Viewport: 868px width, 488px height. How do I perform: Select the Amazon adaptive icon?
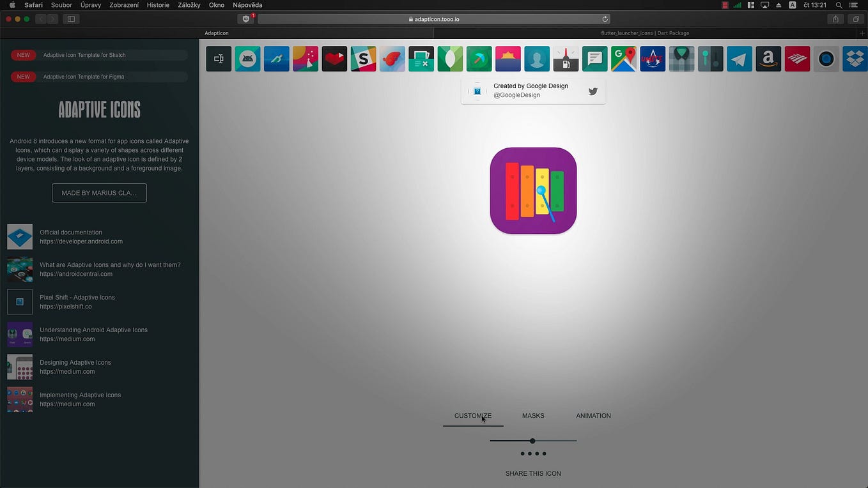click(x=768, y=58)
